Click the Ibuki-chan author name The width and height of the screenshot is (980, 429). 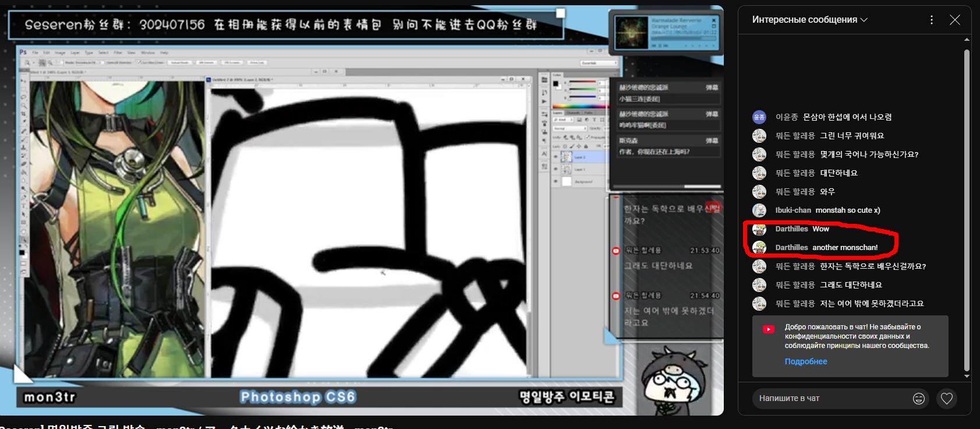793,210
